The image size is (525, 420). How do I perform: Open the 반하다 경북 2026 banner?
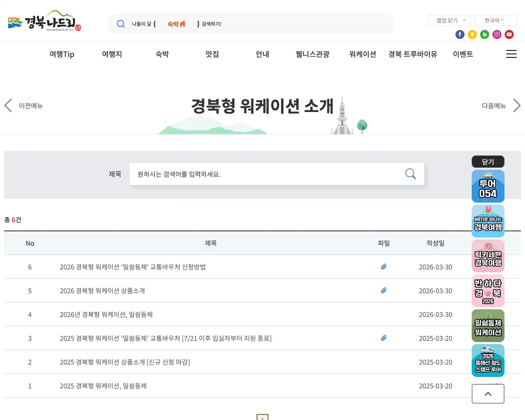[x=488, y=291]
